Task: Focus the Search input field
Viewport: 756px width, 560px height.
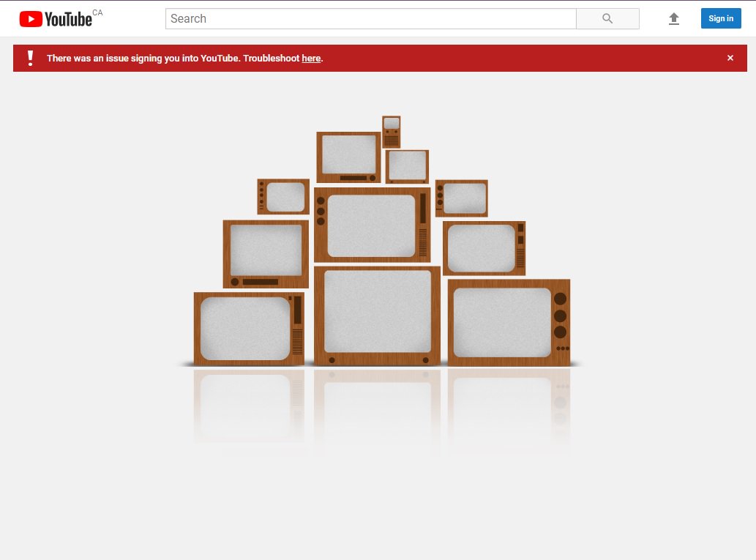Action: pos(371,19)
